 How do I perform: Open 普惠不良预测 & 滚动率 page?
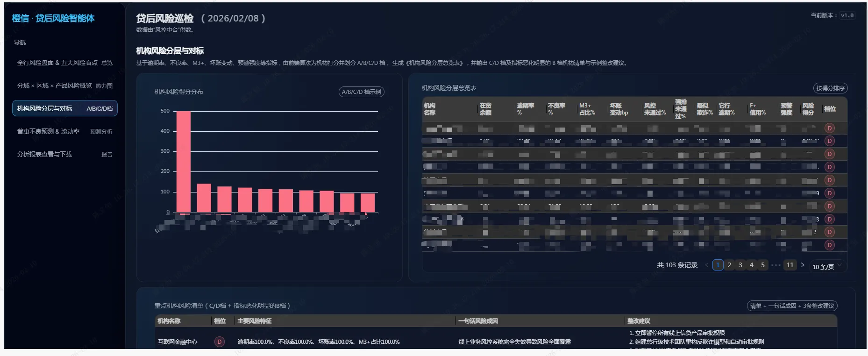tap(64, 131)
